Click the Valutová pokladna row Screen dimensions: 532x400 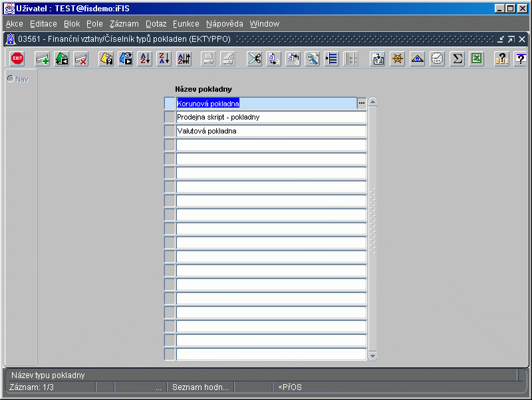[271, 131]
